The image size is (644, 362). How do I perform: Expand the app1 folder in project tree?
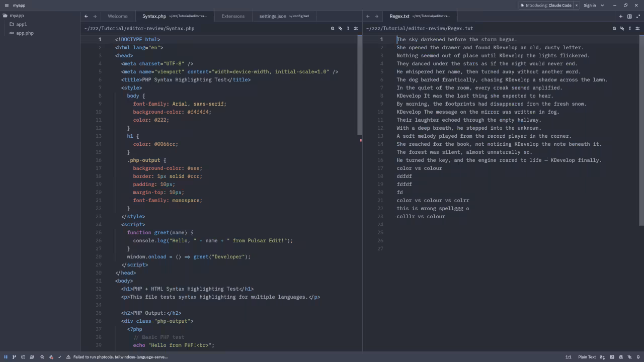point(21,24)
